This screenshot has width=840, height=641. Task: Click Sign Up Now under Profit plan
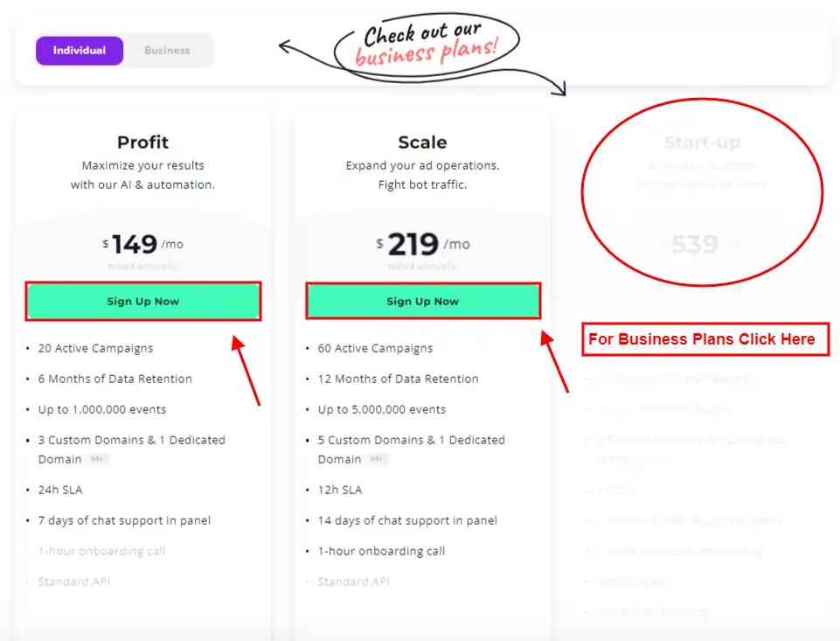click(143, 302)
